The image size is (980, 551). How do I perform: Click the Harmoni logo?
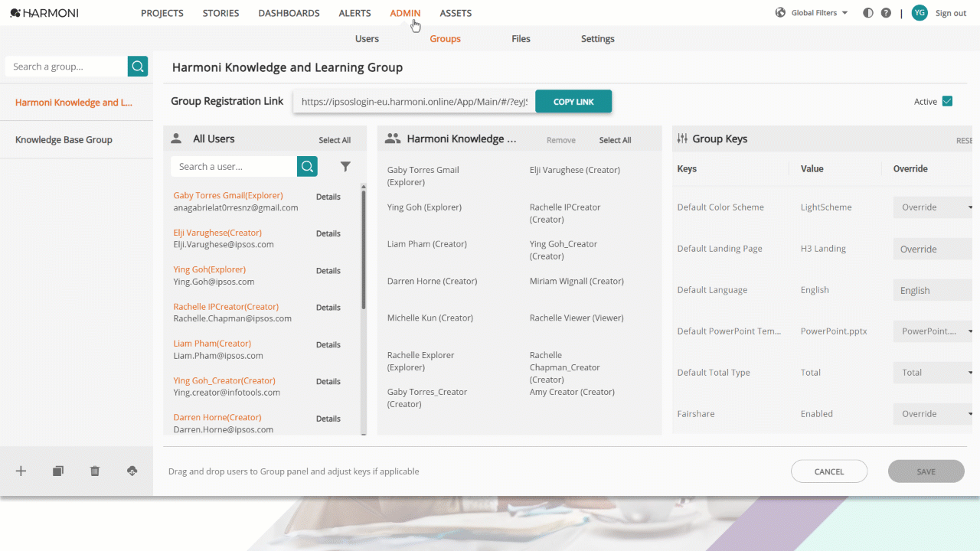pyautogui.click(x=44, y=13)
